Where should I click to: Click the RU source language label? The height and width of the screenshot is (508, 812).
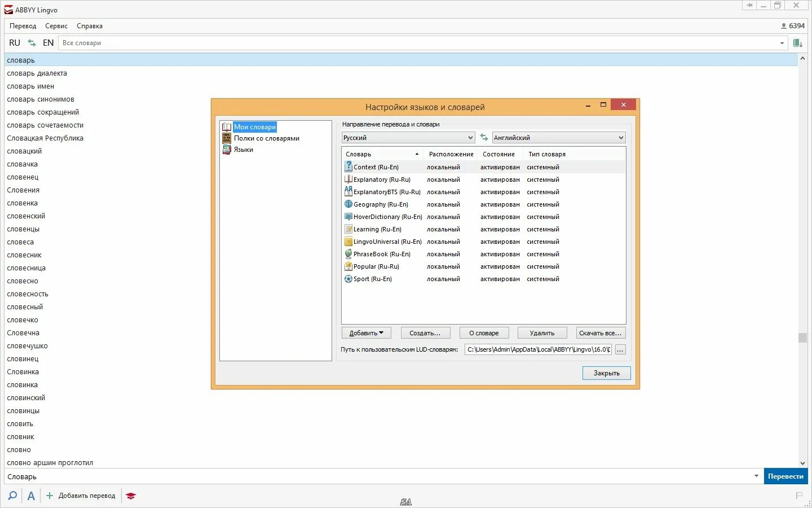pos(15,43)
